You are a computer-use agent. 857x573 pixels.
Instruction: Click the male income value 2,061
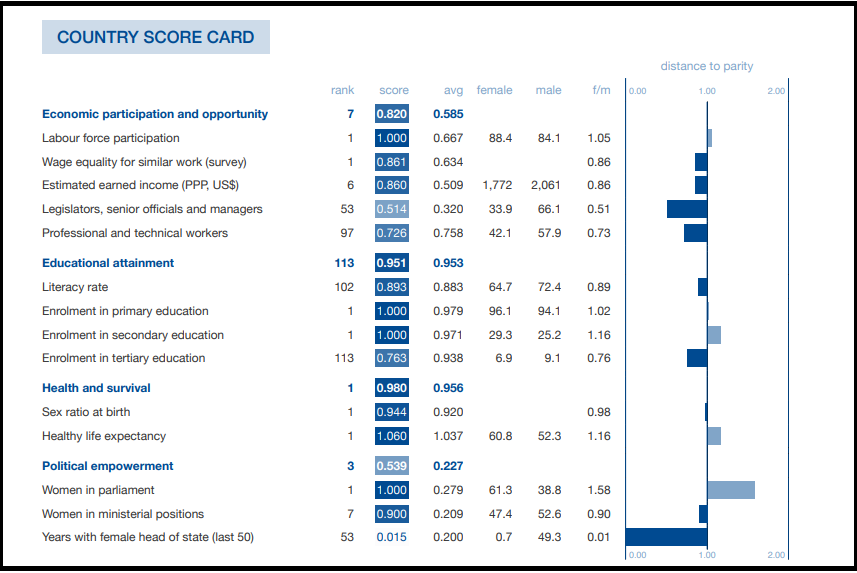tap(545, 185)
